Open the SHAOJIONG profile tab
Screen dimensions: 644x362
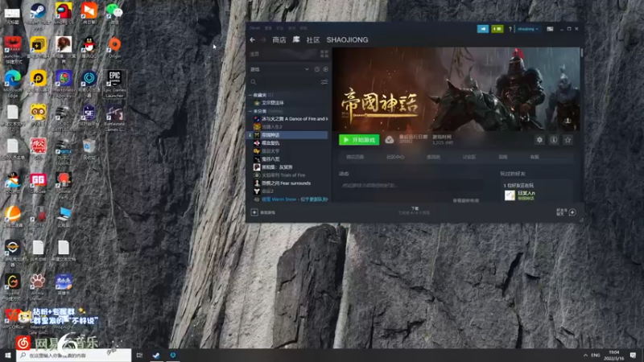347,39
